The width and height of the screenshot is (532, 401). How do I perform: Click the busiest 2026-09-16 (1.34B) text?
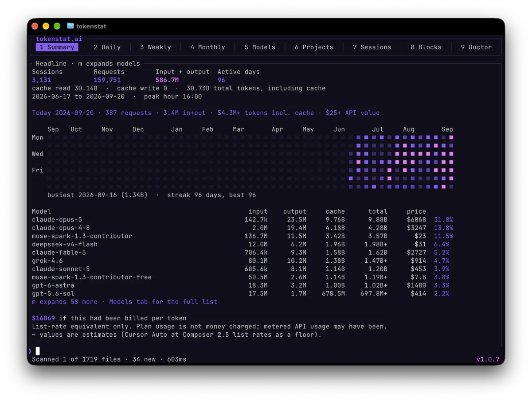click(x=98, y=195)
